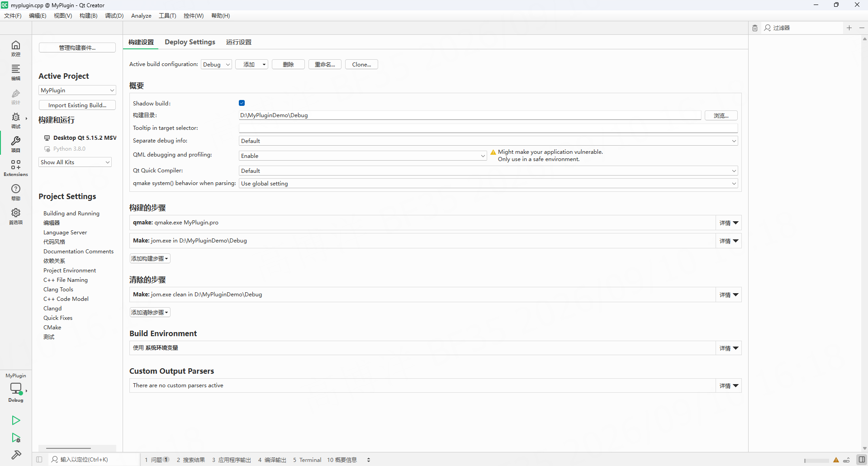Click the Python 3.8.0 kit icon
Screen dimensions: 868x466
coord(47,149)
